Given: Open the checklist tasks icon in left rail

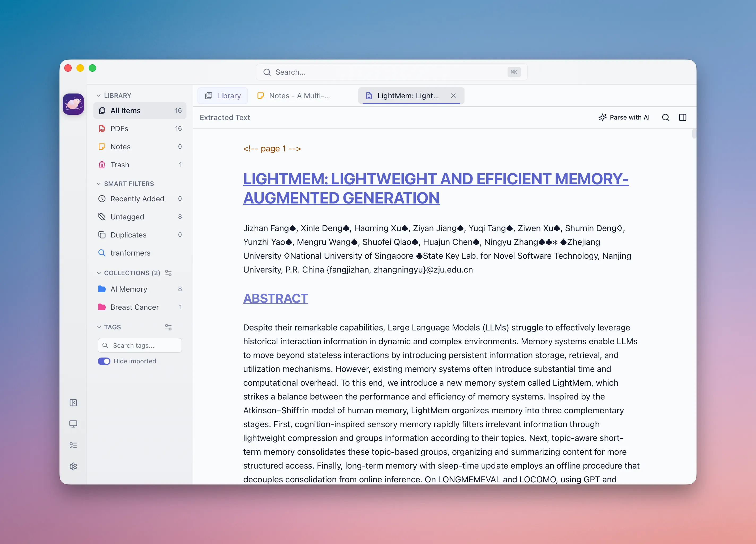Looking at the screenshot, I should point(73,445).
